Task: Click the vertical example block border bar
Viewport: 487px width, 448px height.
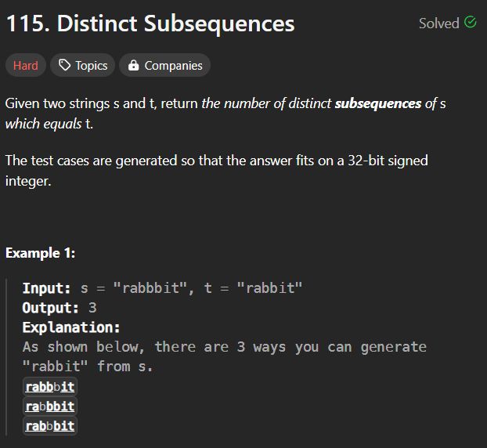Action: click(6, 357)
